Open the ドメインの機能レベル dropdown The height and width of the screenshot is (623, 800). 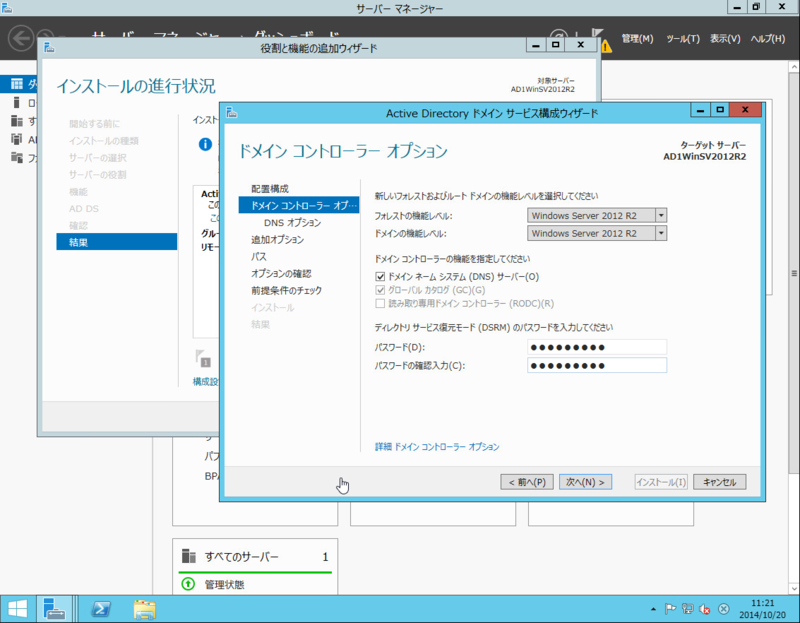tap(662, 232)
